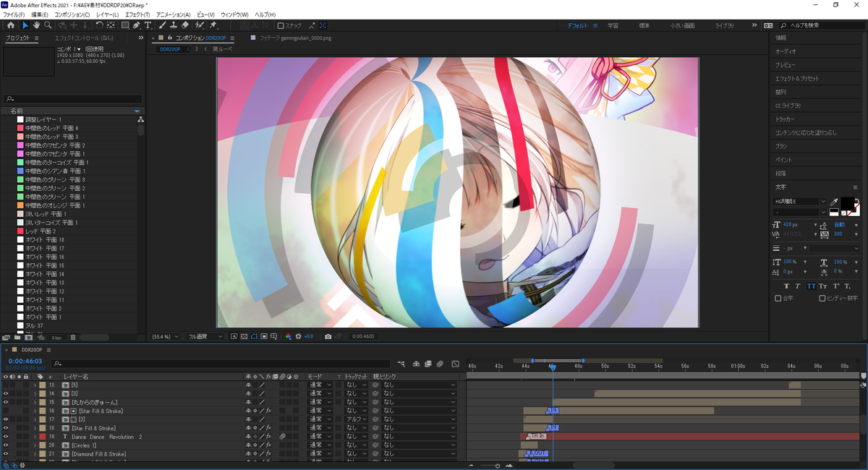Open the エフェクト(T) menu
Screen dimensions: 868x470
137,14
